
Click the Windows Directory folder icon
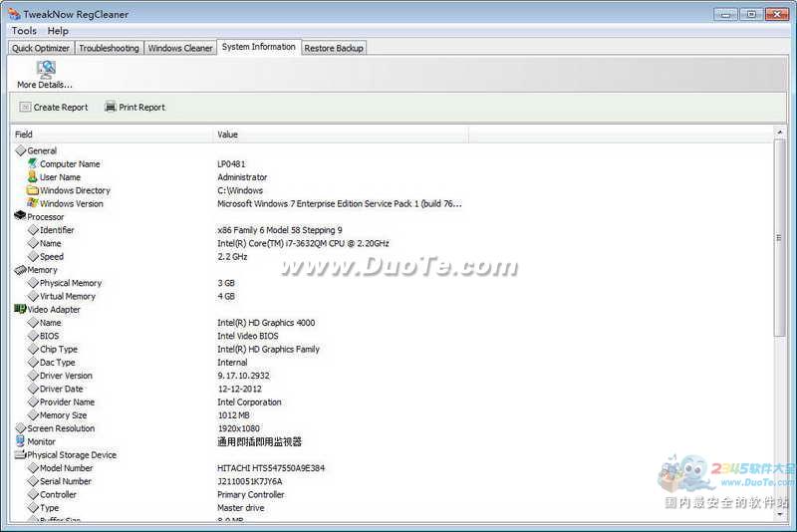(33, 190)
